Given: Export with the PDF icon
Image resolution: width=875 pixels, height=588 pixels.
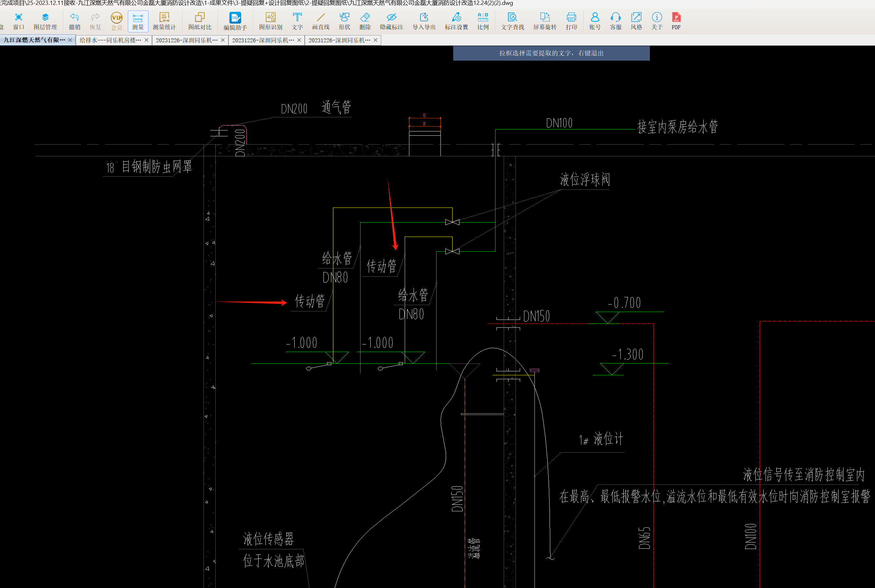Looking at the screenshot, I should pyautogui.click(x=676, y=21).
